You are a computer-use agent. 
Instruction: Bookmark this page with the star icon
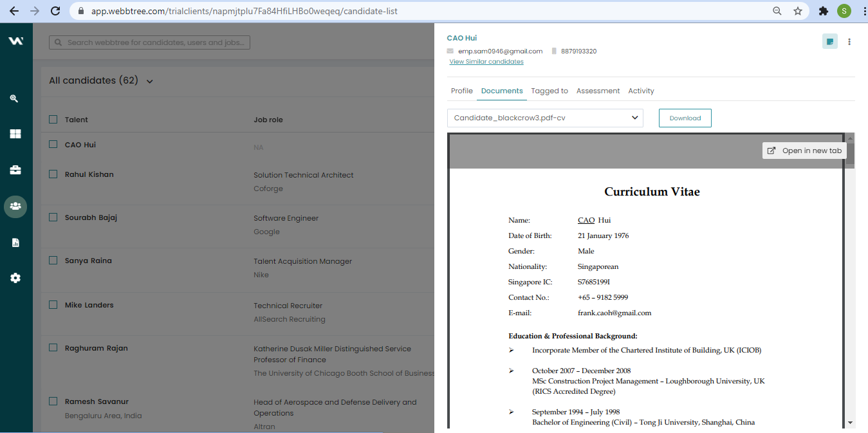798,11
